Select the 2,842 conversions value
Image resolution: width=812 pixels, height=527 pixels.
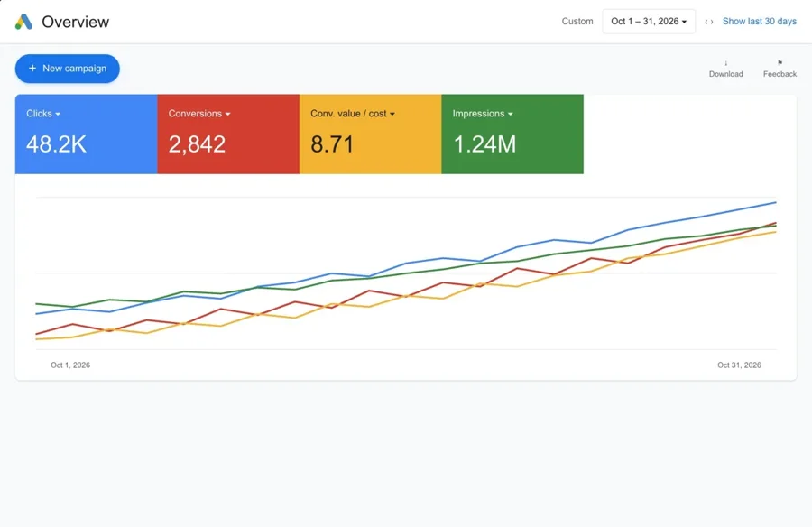197,144
